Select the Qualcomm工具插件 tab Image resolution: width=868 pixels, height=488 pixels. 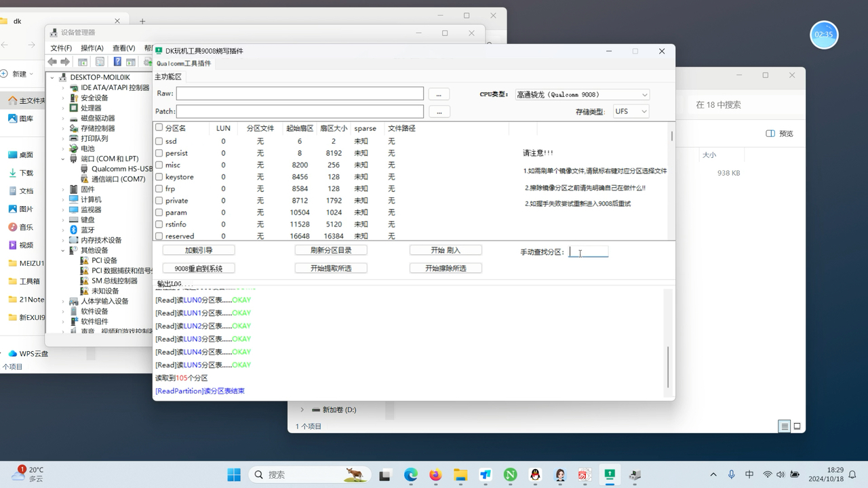183,63
